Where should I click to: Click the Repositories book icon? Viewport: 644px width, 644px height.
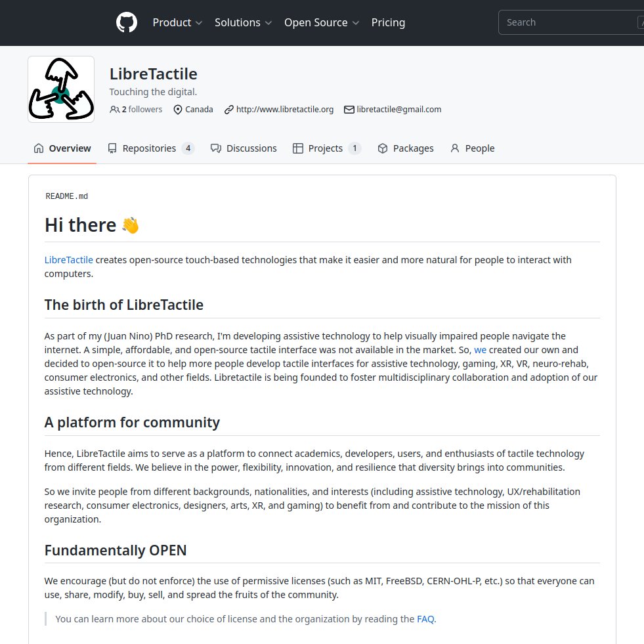[x=112, y=148]
